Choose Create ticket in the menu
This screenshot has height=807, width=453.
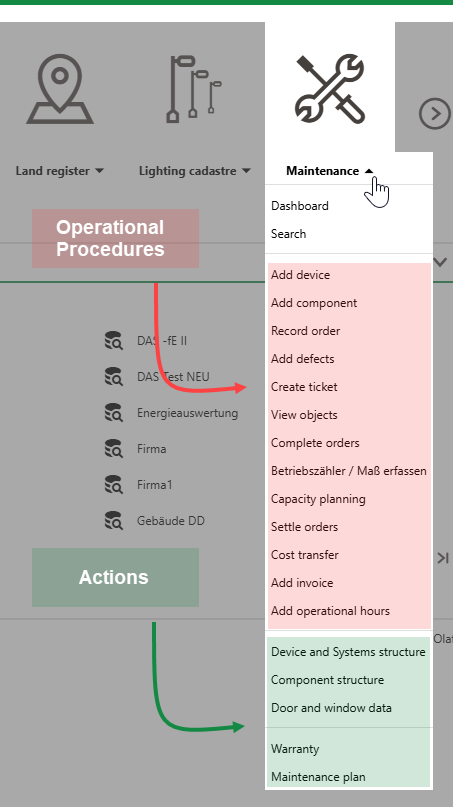tap(304, 387)
